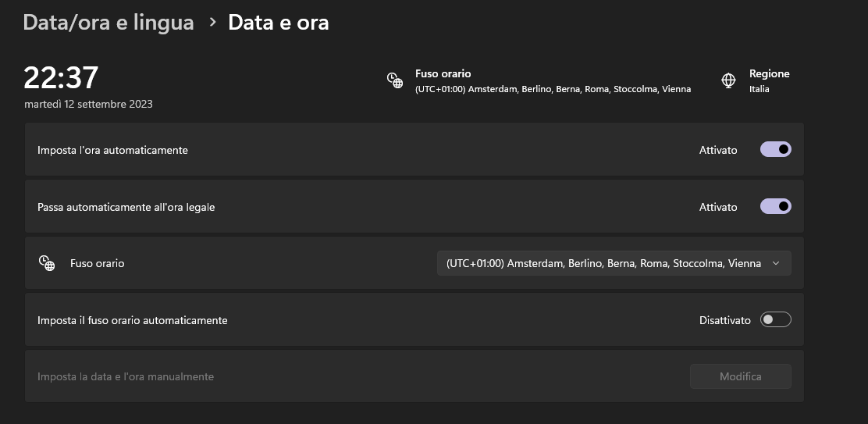Click the dropdown chevron in time zone selector
This screenshot has width=868, height=424.
tap(775, 263)
